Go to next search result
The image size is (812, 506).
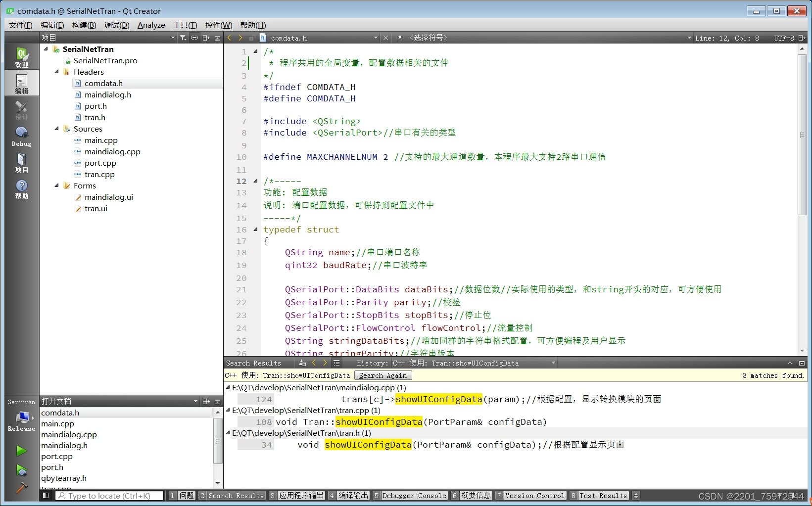(325, 363)
